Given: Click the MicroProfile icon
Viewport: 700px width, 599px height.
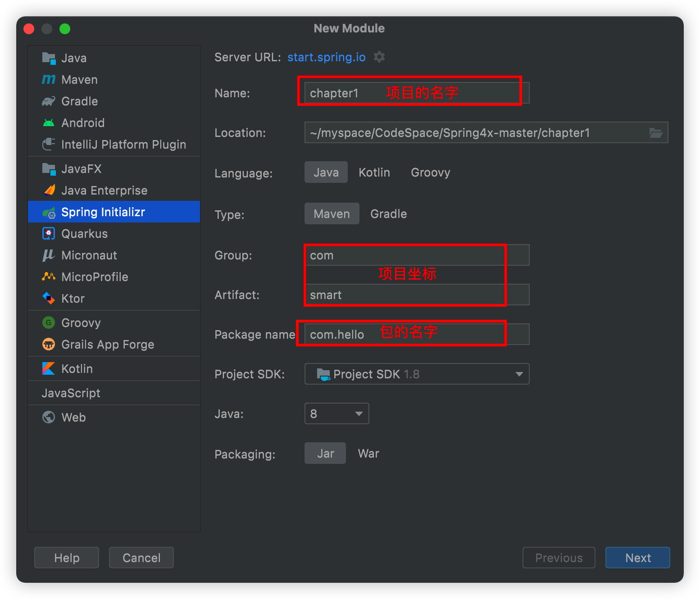Looking at the screenshot, I should tap(49, 277).
